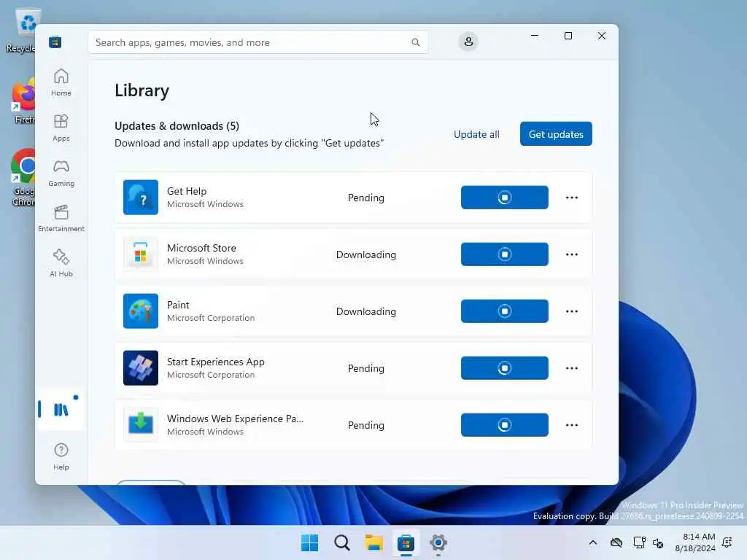Open more options for Microsoft Store row

572,254
